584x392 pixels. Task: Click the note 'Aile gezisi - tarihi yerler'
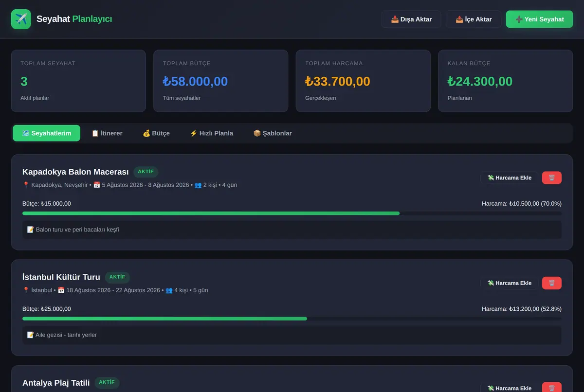292,335
